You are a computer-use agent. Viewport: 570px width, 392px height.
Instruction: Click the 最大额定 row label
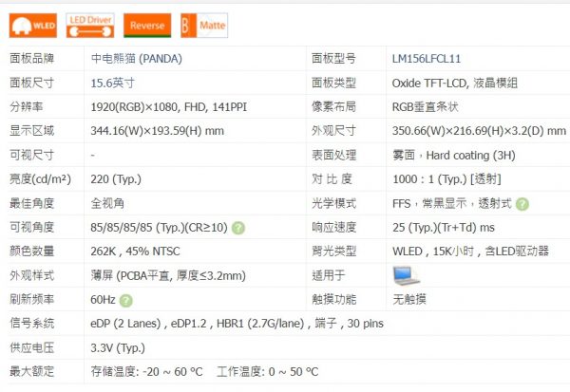coord(31,372)
